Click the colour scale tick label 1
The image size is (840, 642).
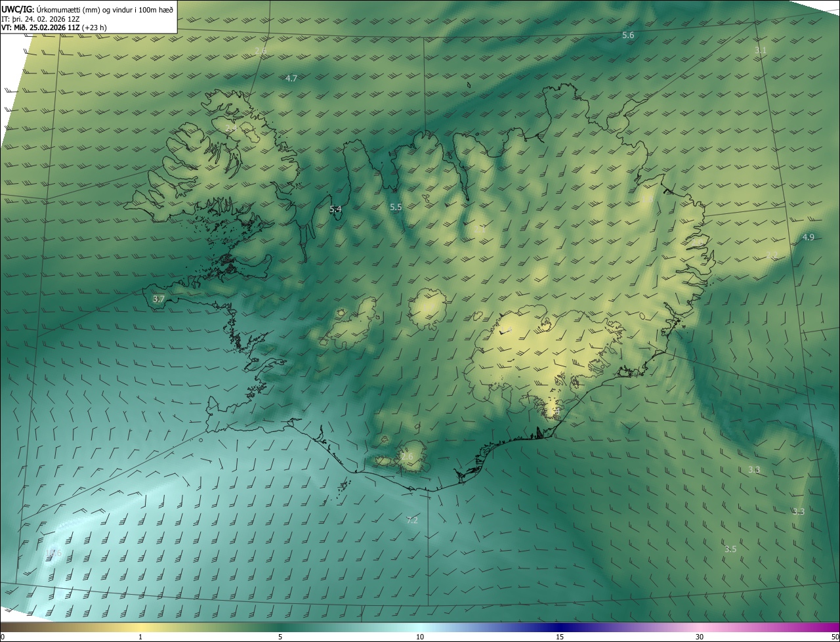click(140, 637)
